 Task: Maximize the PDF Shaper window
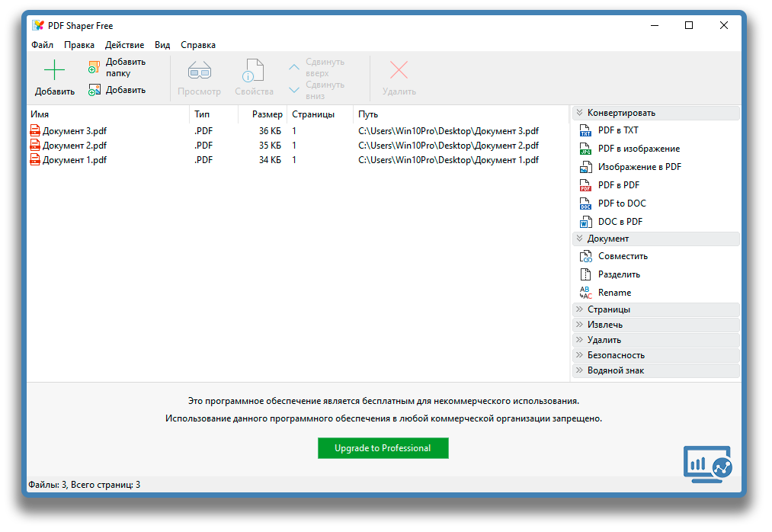coord(689,25)
